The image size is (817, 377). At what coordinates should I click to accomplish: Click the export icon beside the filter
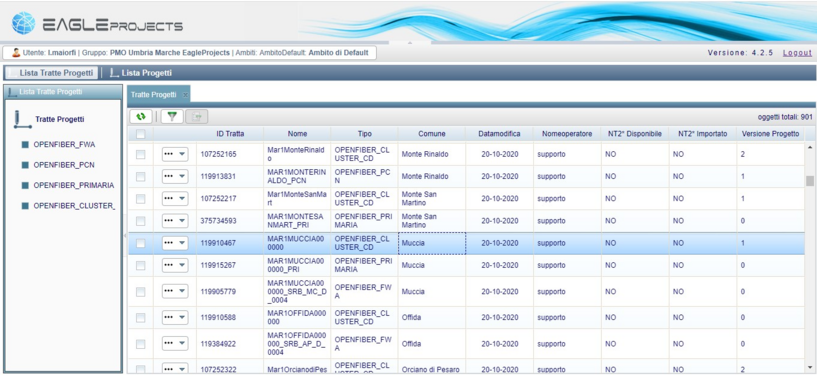(x=197, y=117)
